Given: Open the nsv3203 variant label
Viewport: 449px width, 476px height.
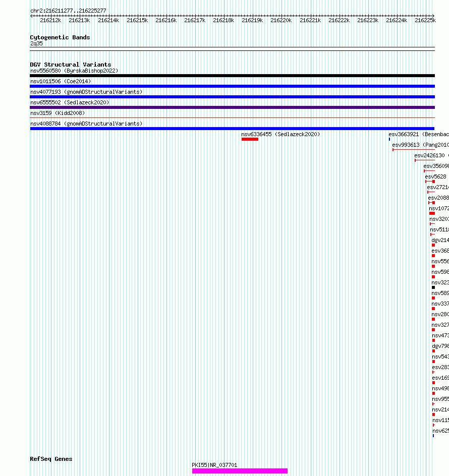Looking at the screenshot, I should coord(439,219).
